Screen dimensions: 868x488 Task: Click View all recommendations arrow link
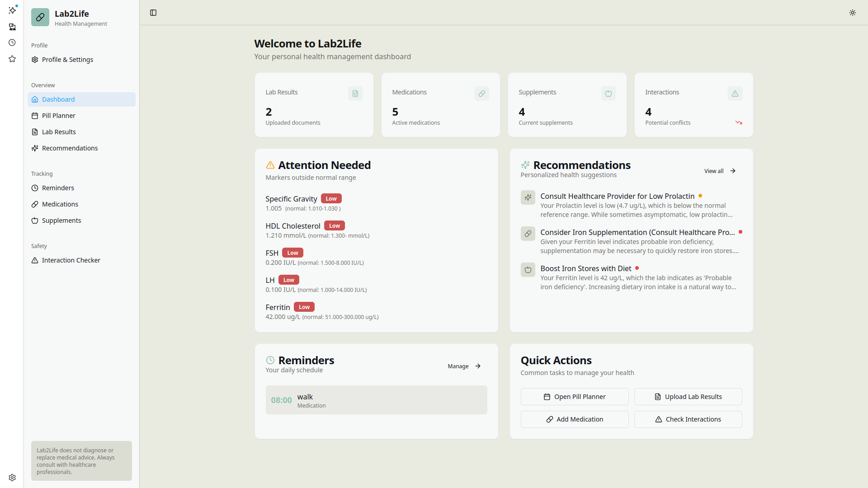[720, 171]
